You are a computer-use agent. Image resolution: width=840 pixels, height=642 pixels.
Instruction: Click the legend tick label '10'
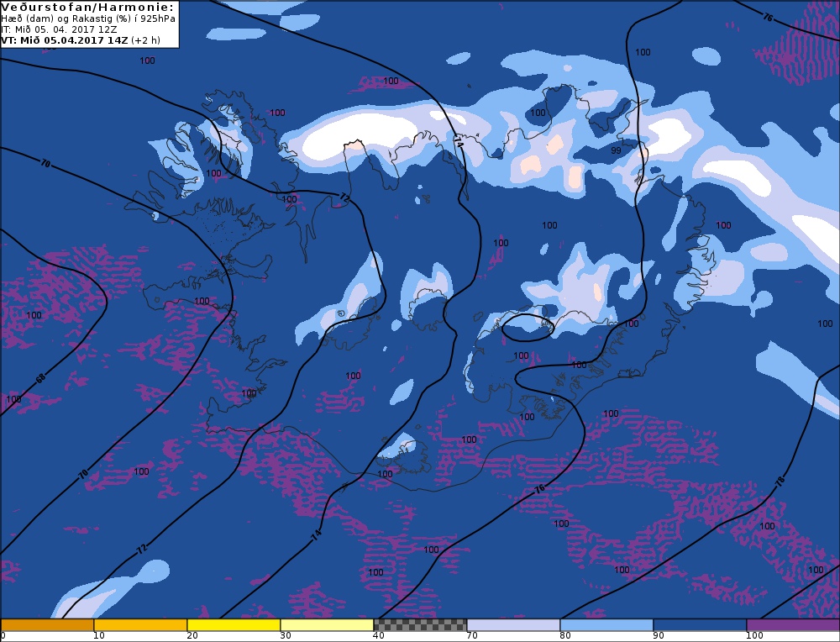(98, 636)
